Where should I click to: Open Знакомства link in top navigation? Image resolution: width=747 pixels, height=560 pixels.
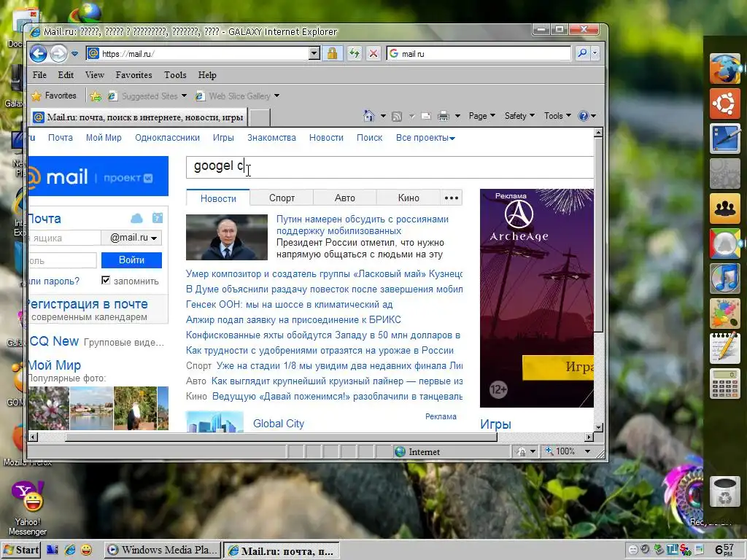[271, 138]
